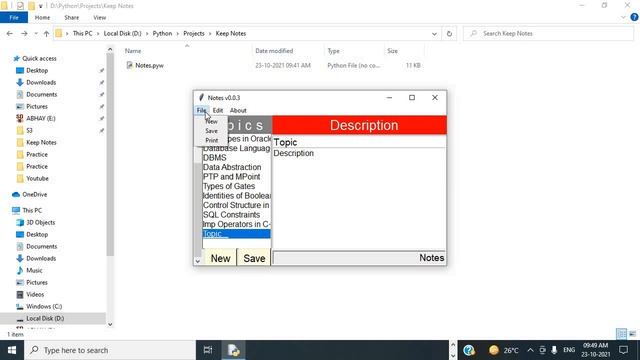Open the About menu in Notes
This screenshot has width=640, height=360.
(238, 110)
